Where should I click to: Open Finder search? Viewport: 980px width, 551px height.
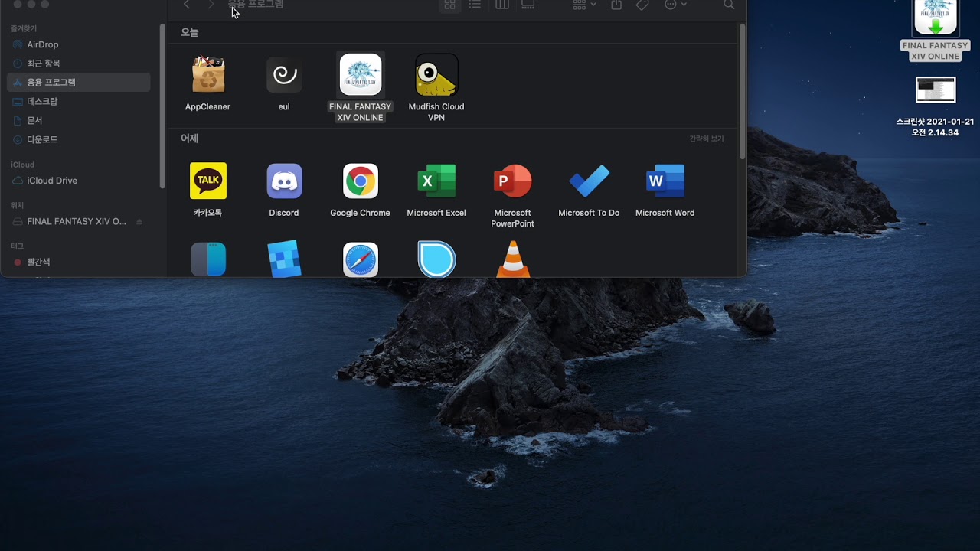click(x=729, y=5)
